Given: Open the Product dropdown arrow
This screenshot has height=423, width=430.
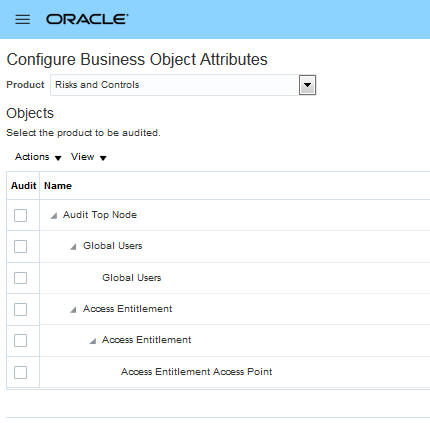Looking at the screenshot, I should tap(307, 85).
